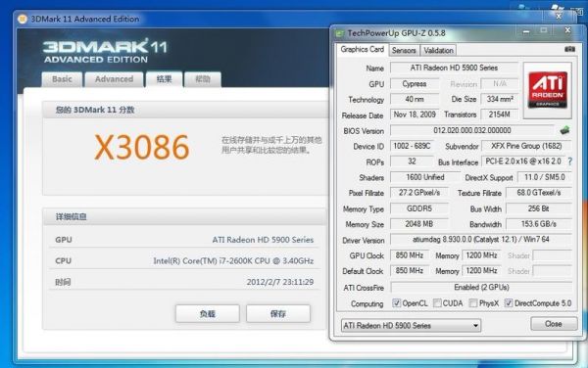
Task: Open the Advanced tab in 3DMark
Action: 114,79
